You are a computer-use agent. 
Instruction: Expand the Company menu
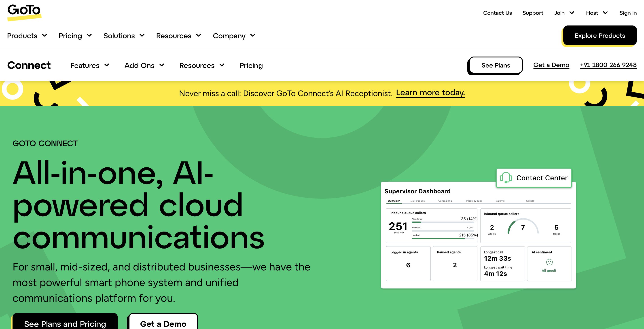[x=234, y=36]
